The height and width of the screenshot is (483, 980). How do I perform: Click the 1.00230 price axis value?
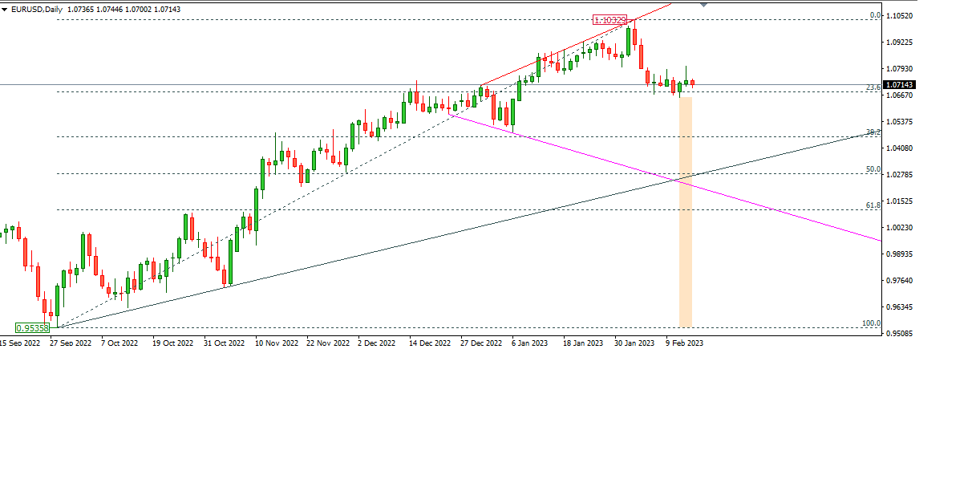pos(901,228)
